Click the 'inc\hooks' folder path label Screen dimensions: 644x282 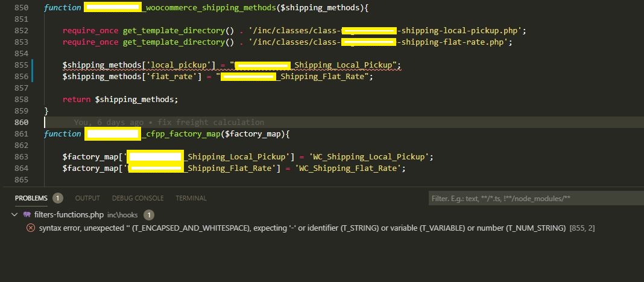tap(122, 214)
